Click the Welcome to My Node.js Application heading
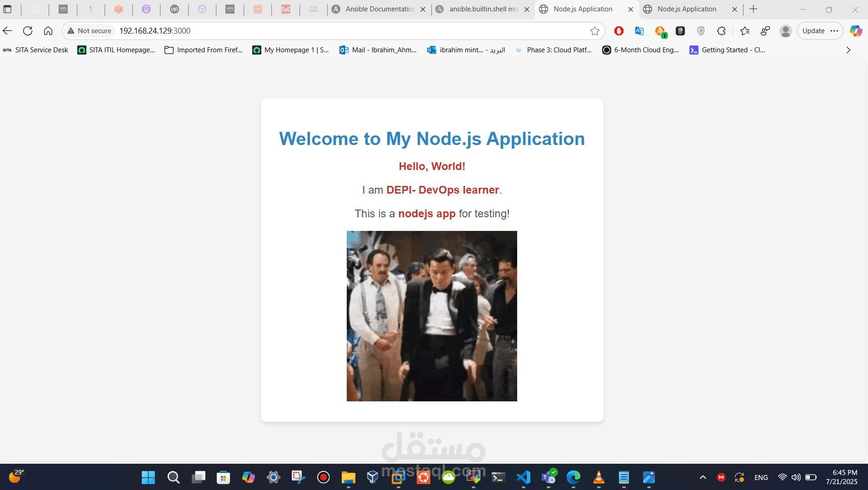868x490 pixels. (x=432, y=139)
